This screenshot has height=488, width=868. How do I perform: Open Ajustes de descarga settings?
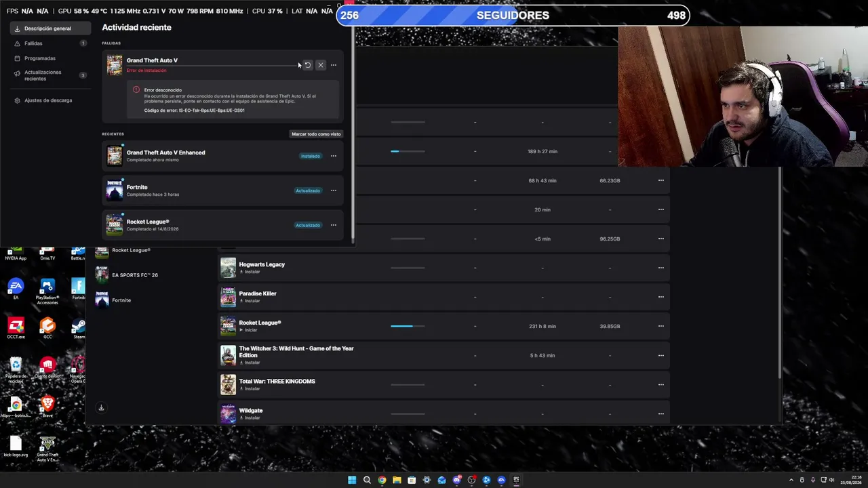(50, 100)
